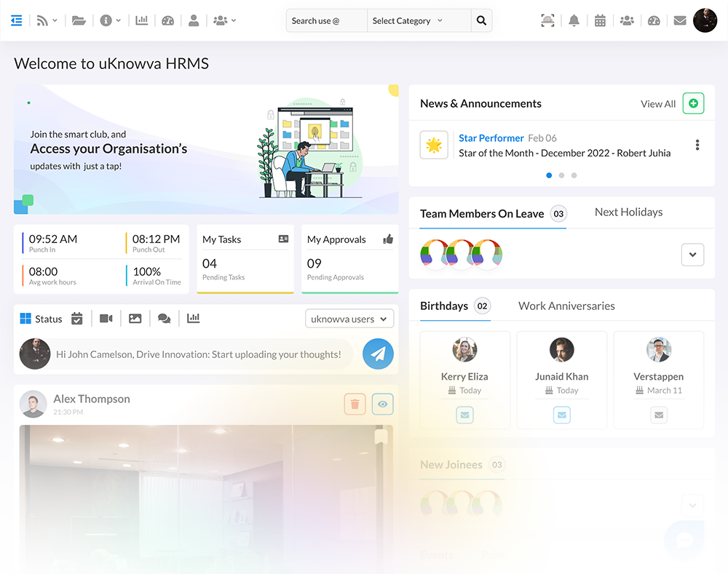Open the uknowva users audience dropdown

click(349, 318)
